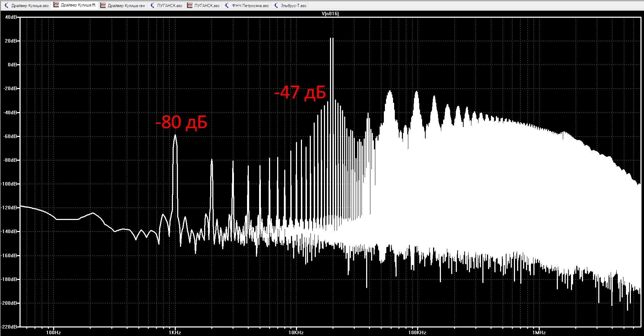Click the 20dB vertical axis label
This screenshot has width=644, height=336.
11,41
